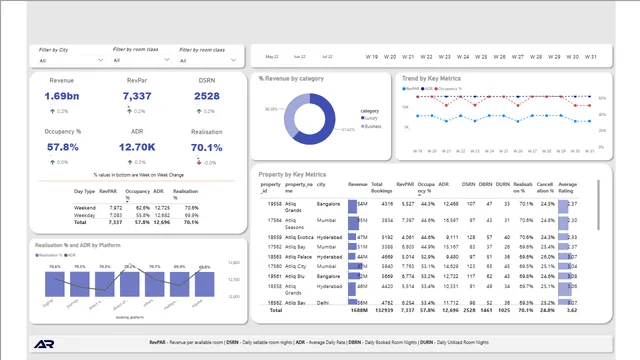Select the Jun 22 month slicer
Image resolution: width=640 pixels, height=360 pixels.
click(x=300, y=57)
